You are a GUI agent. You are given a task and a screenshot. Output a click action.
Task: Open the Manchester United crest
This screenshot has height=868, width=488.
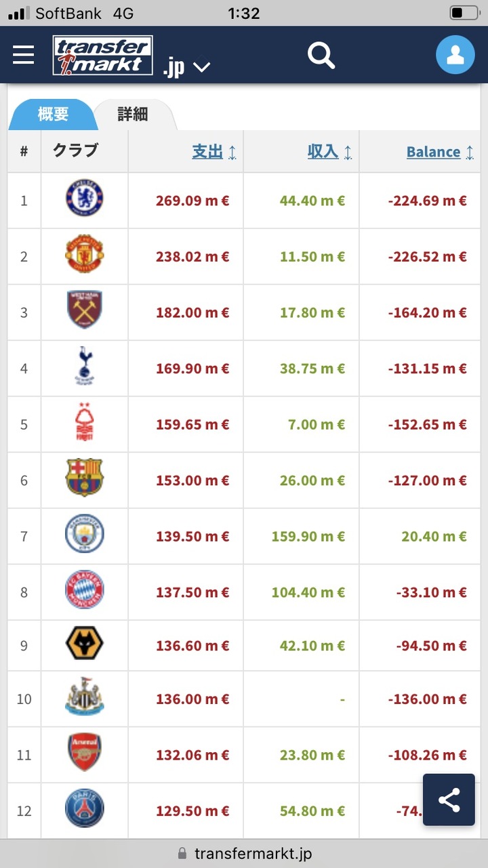point(84,254)
